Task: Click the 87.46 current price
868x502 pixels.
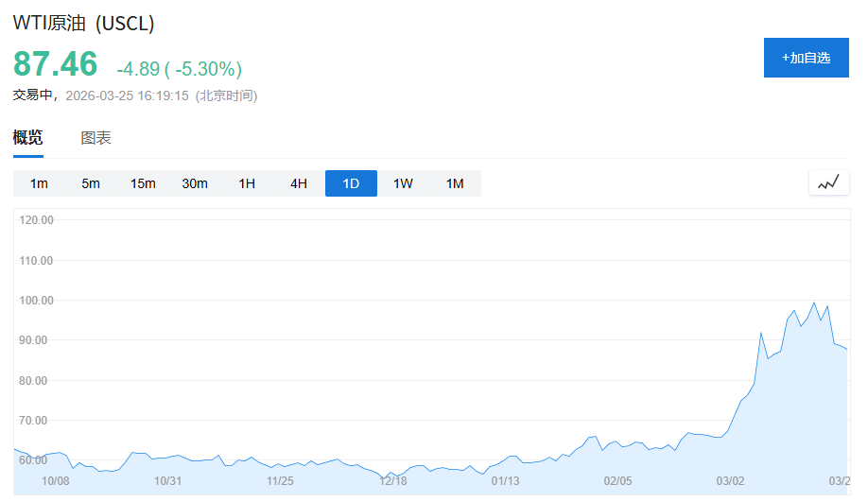Action: click(55, 64)
